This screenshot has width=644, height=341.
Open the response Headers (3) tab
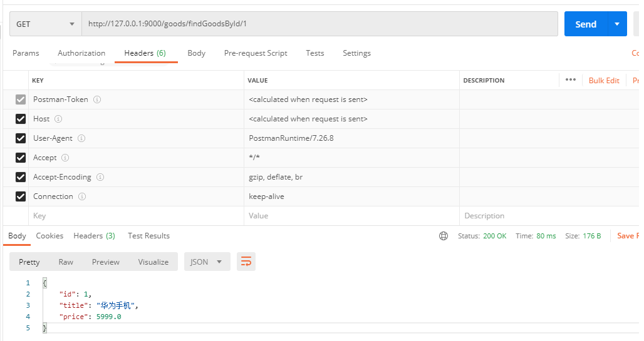click(x=94, y=236)
